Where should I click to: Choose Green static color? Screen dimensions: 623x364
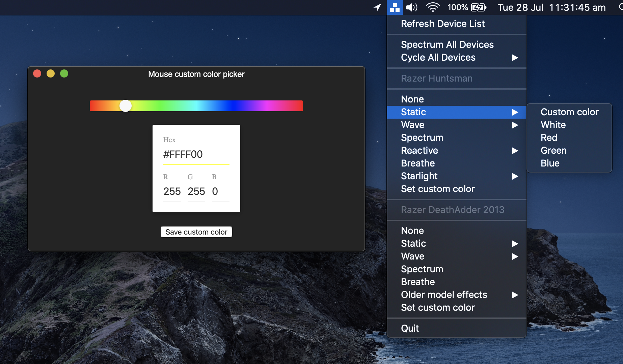569,150
